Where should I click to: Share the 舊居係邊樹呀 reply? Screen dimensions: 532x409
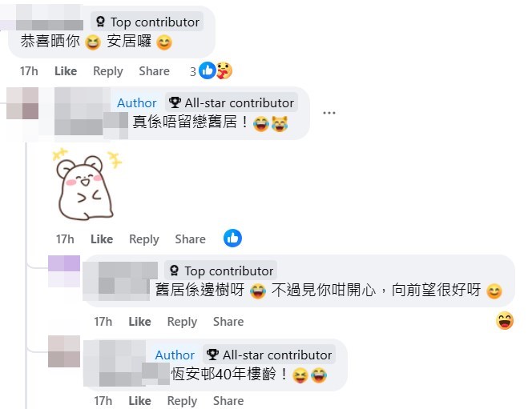[228, 322]
